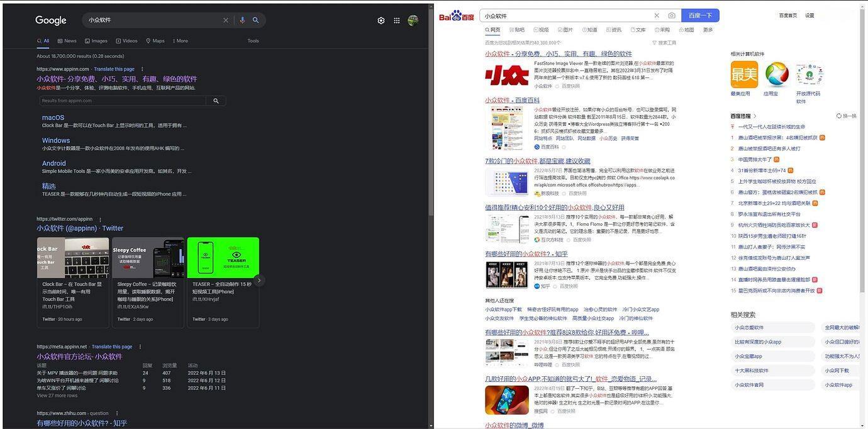Open 小众软件 - 百度百科 result
Image resolution: width=868 pixels, height=429 pixels.
point(512,100)
